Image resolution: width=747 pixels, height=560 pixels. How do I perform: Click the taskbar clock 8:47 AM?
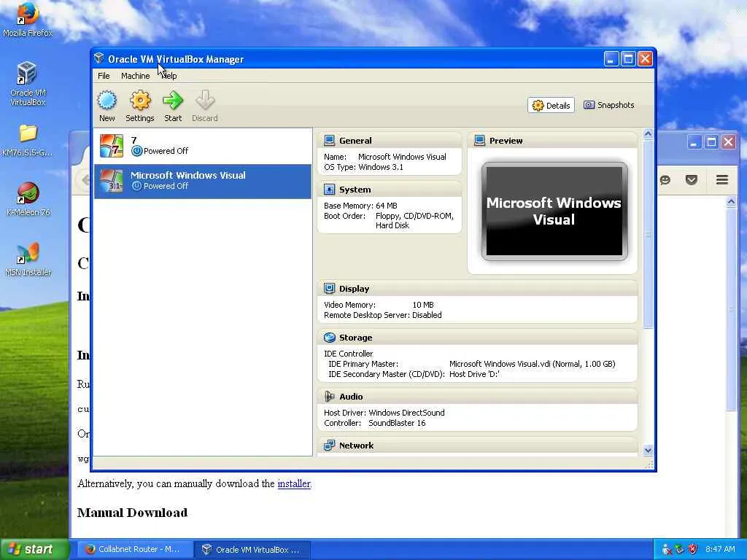tap(720, 549)
